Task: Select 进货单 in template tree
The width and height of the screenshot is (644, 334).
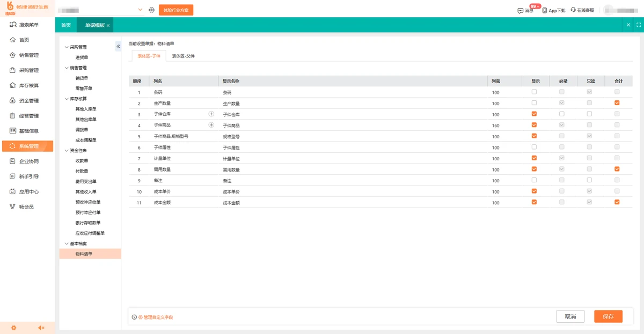Action: [x=82, y=57]
